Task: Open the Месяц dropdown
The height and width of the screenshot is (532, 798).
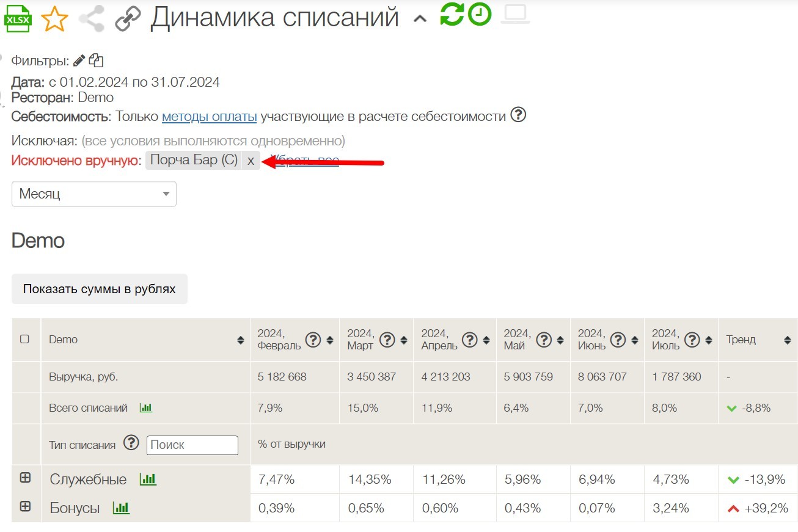Action: coord(93,194)
